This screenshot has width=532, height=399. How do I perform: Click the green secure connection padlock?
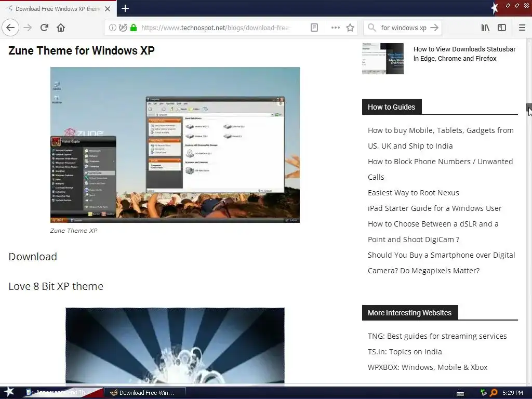[134, 28]
